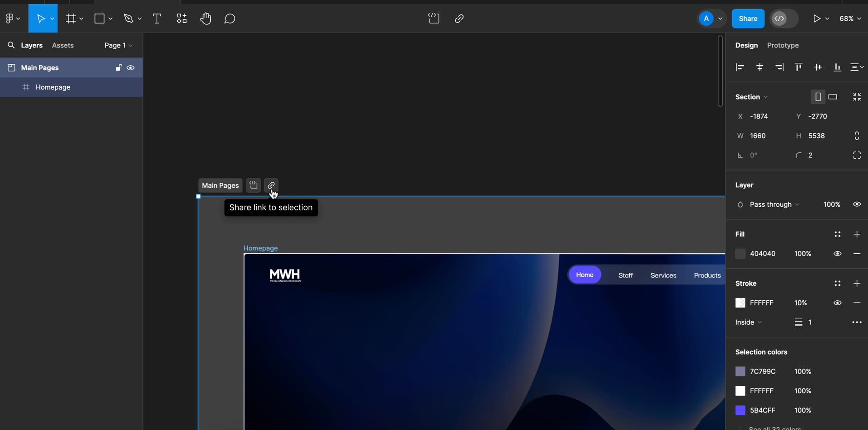Screen dimensions: 868x430
Task: Click resize to fit icon
Action: (857, 97)
